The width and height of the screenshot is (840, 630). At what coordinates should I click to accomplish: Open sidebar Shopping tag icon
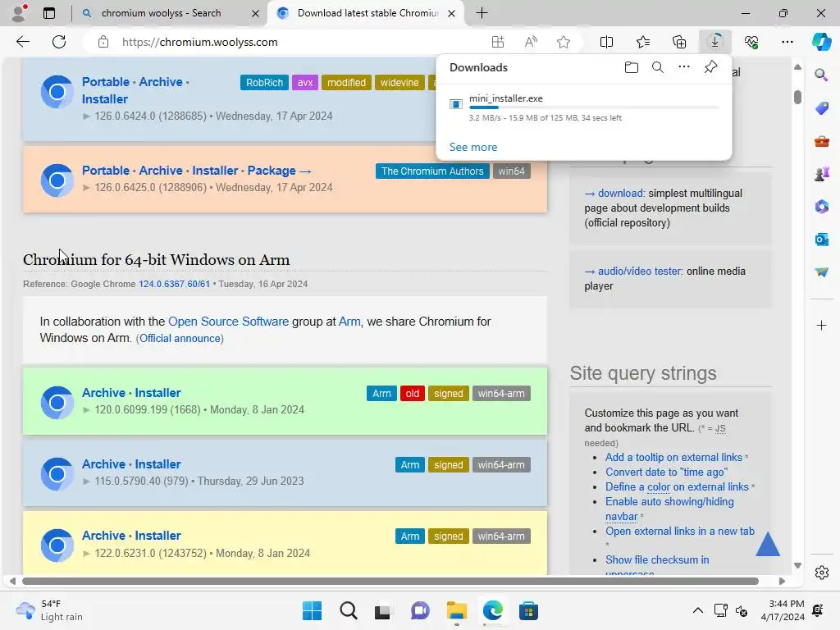click(x=821, y=108)
